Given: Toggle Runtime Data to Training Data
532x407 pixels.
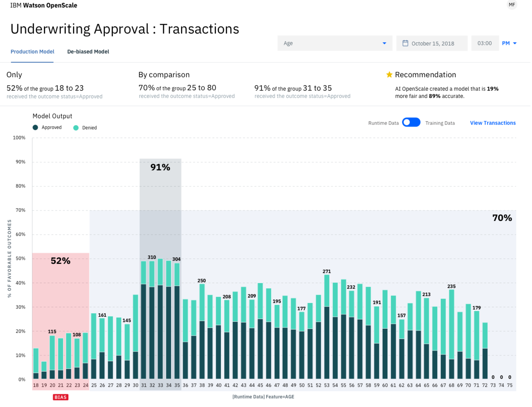Looking at the screenshot, I should (411, 122).
